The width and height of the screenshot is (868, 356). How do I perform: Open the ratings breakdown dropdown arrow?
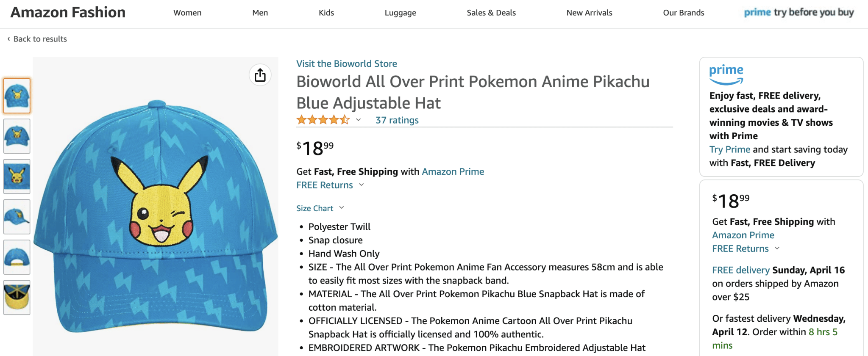click(358, 120)
